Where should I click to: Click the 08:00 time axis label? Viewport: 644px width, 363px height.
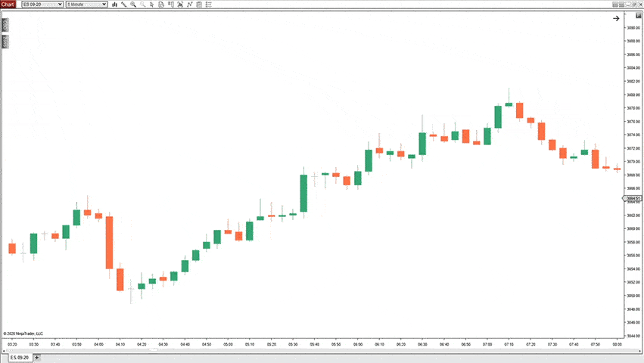pos(617,345)
